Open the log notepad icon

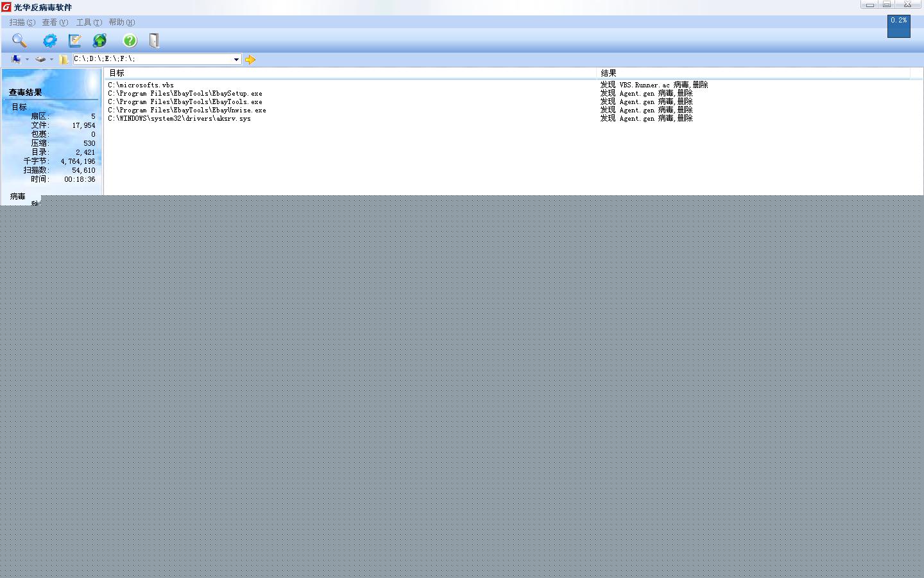(75, 40)
